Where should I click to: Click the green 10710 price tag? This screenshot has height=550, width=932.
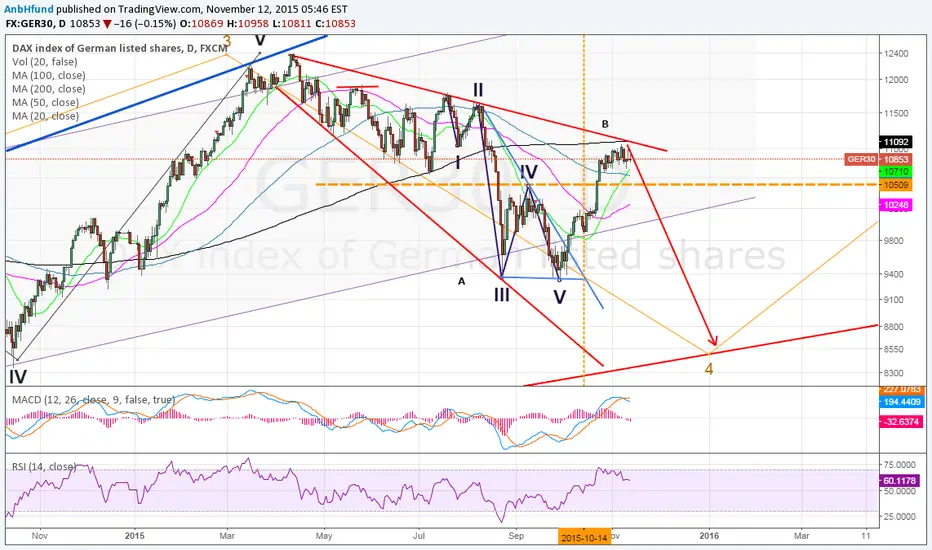(x=896, y=171)
